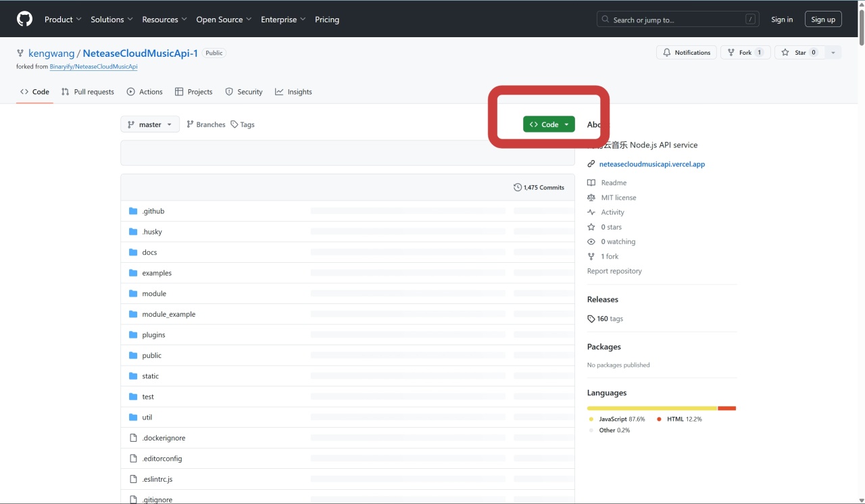
Task: Focus the Search or jump to field
Action: pyautogui.click(x=678, y=20)
